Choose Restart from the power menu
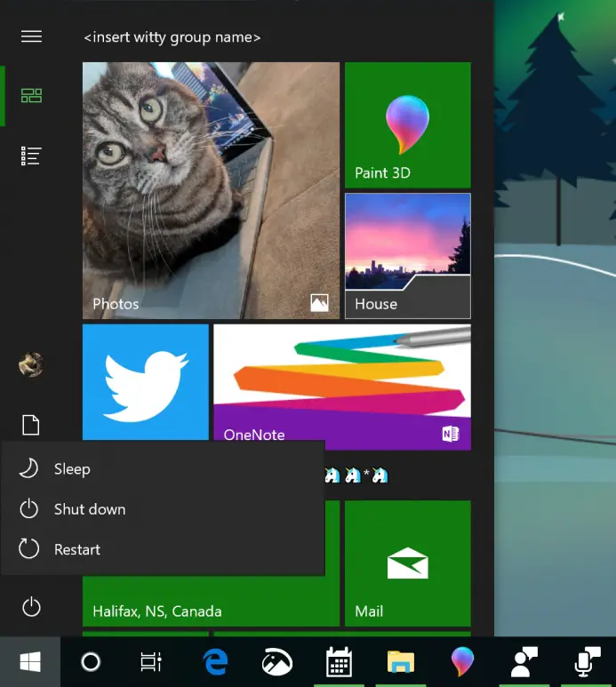Screen dimensions: 616x687 (x=163, y=549)
